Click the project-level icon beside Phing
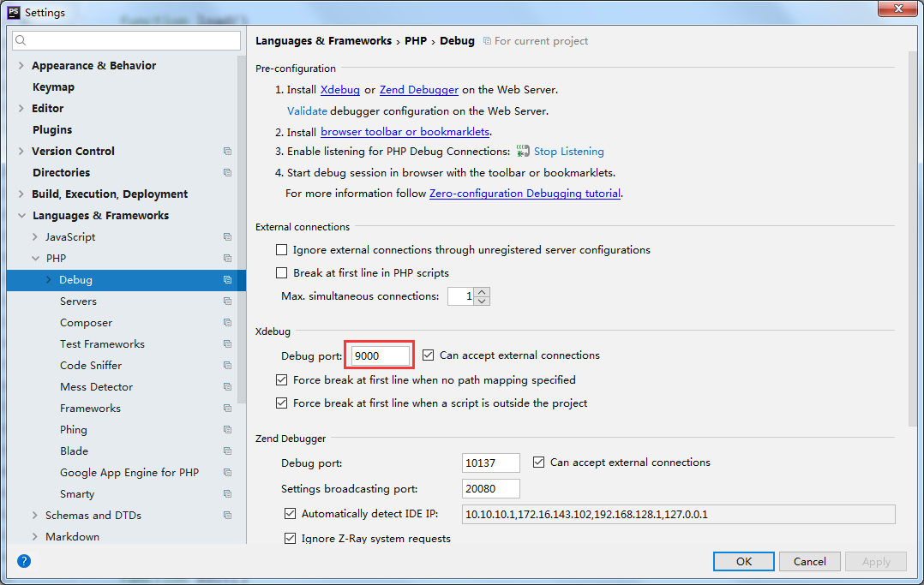 coord(227,429)
